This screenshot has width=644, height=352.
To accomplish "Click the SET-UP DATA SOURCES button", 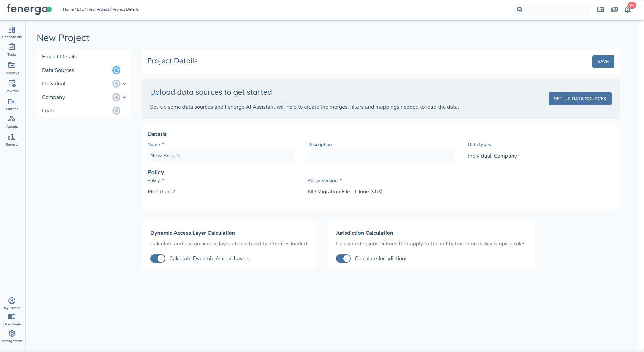I will pos(580,99).
